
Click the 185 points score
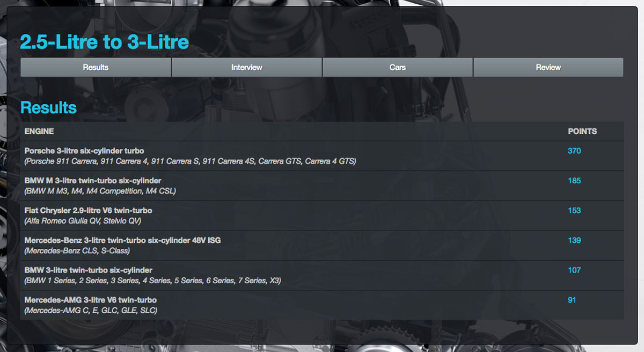[574, 181]
